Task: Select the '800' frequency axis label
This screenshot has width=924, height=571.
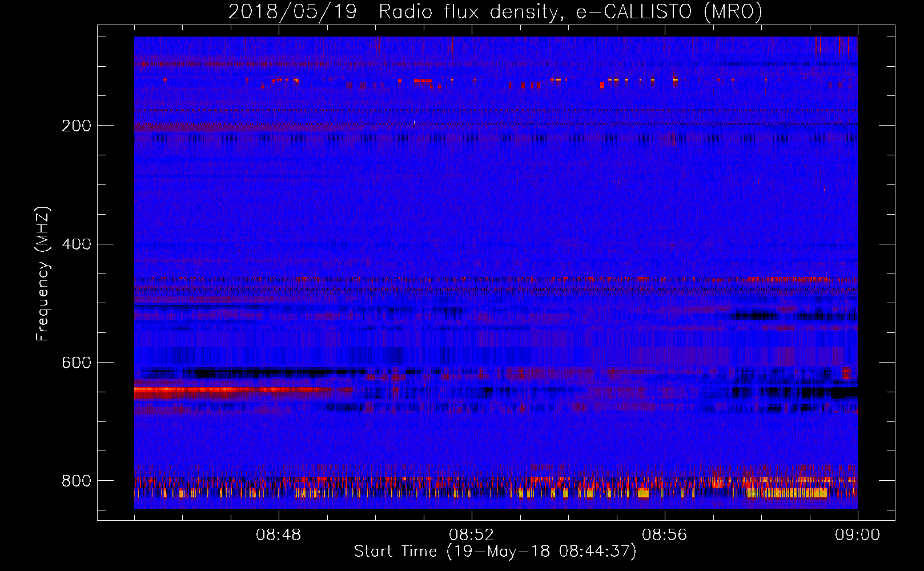Action: [x=76, y=481]
